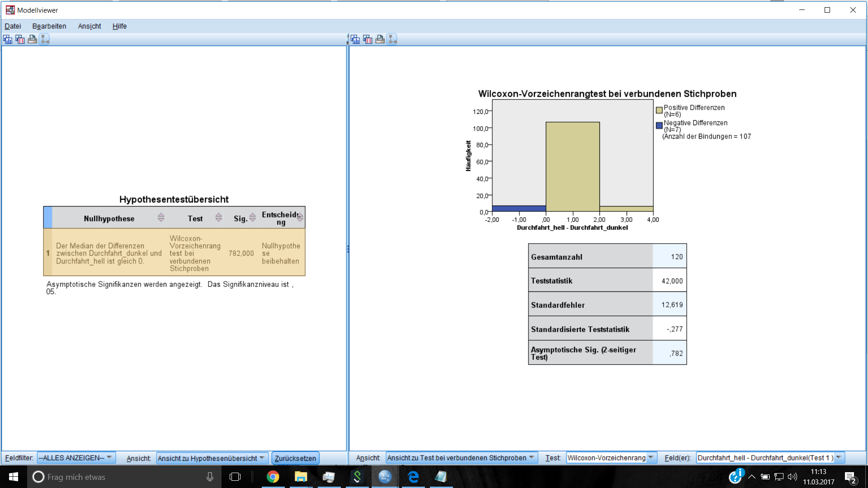Show hidden system tray icons
868x488 pixels.
pyautogui.click(x=752, y=477)
